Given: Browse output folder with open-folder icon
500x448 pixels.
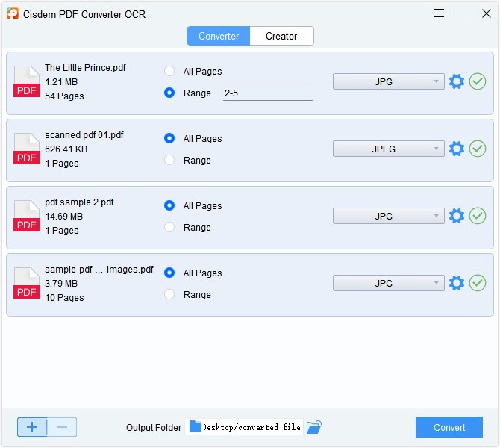Looking at the screenshot, I should (x=314, y=427).
